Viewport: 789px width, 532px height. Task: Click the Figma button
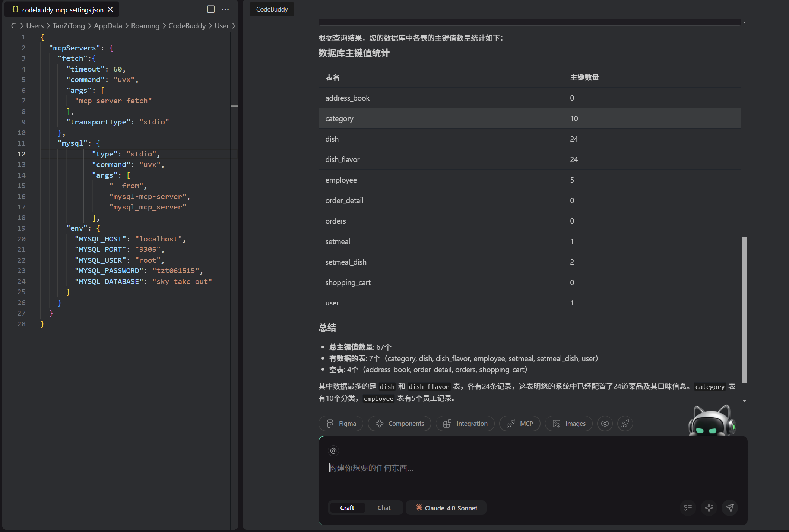click(x=341, y=424)
